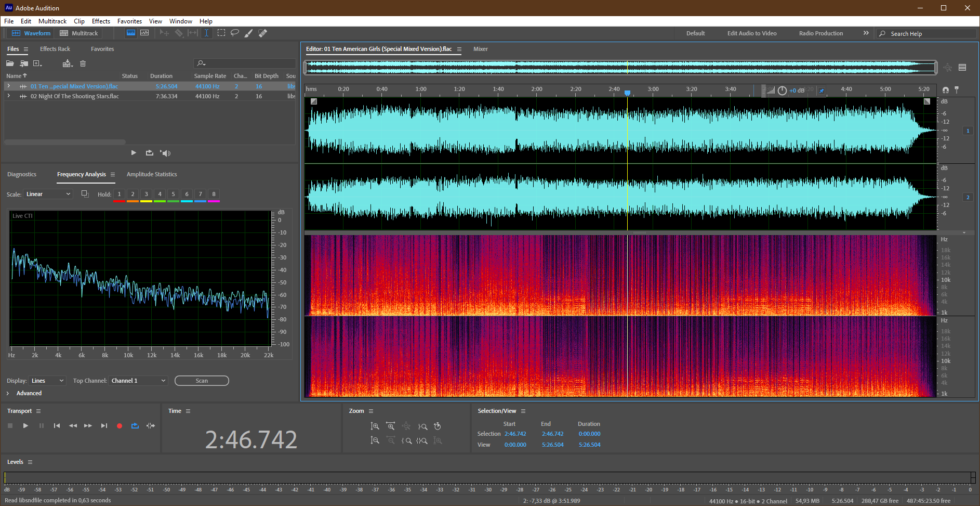Viewport: 980px width, 506px height.
Task: Show the Waveform display
Action: pyautogui.click(x=31, y=33)
